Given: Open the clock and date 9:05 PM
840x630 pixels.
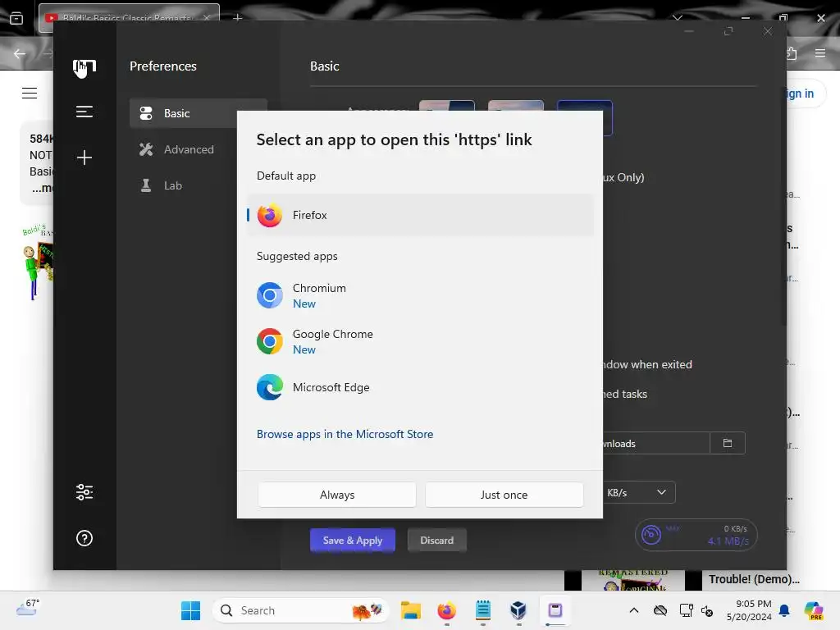Looking at the screenshot, I should point(749,610).
